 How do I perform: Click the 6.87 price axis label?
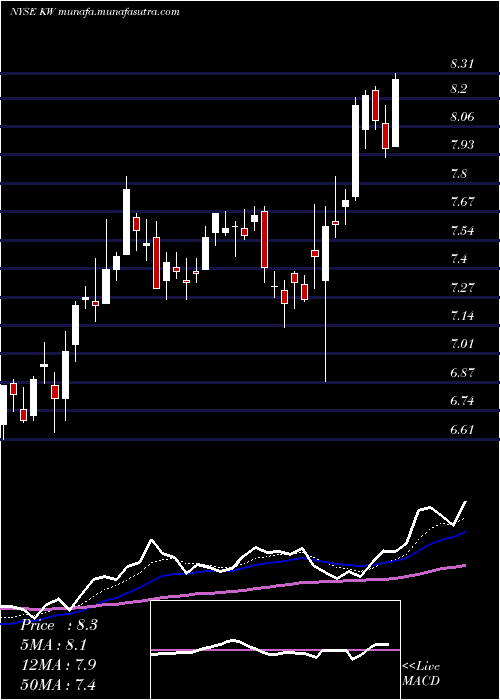click(x=462, y=373)
